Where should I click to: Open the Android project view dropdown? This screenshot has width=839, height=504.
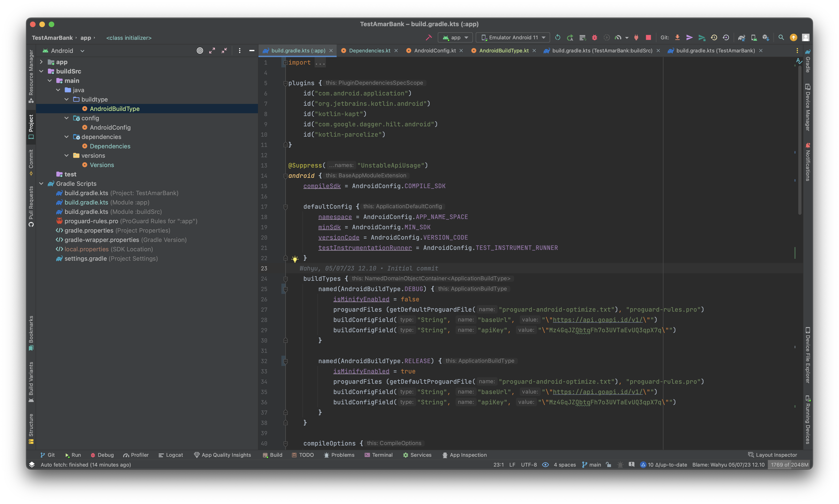point(63,51)
